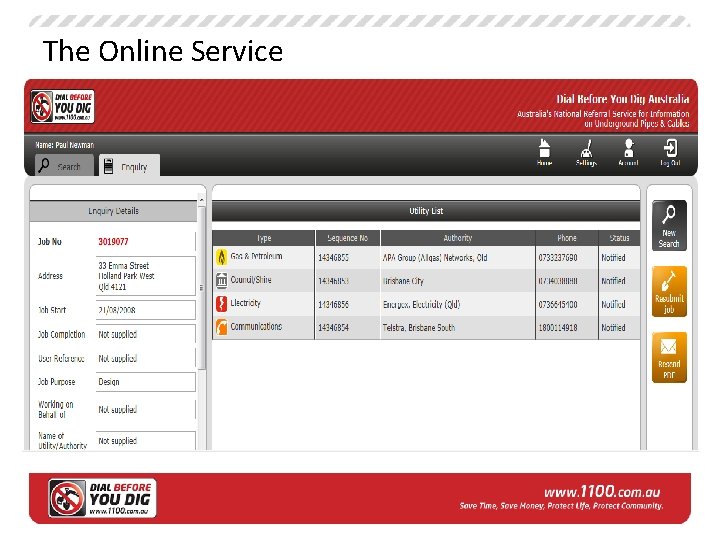This screenshot has width=720, height=540.
Task: Click the User Reference Not supplied value
Action: 118,358
